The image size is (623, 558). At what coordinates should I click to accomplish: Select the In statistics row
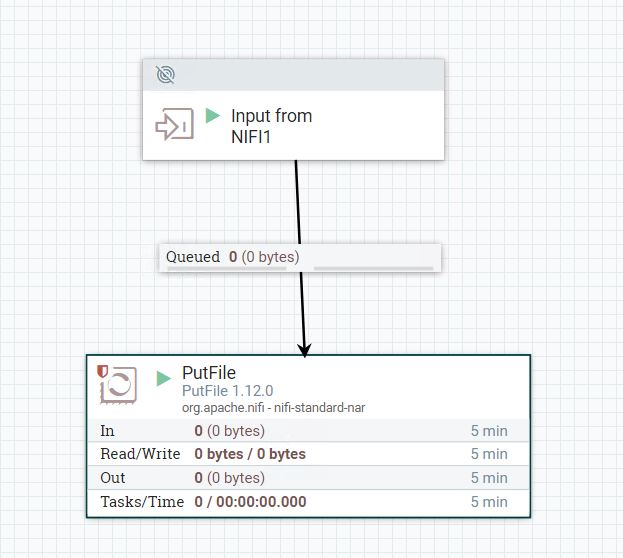point(308,430)
